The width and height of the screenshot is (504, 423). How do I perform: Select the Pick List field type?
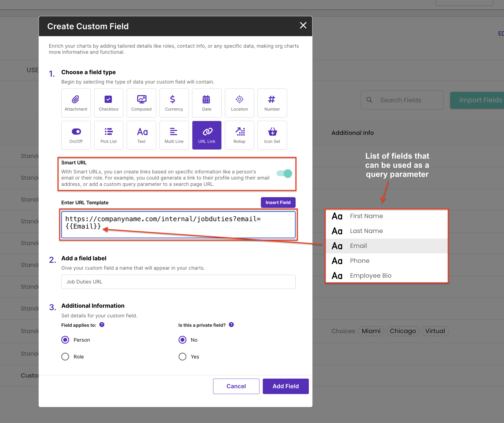pyautogui.click(x=108, y=135)
